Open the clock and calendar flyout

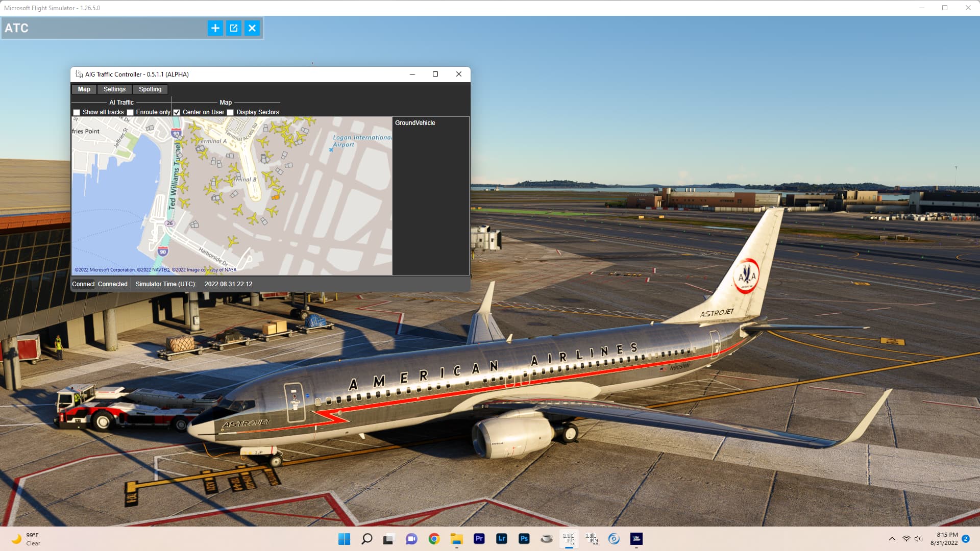(x=944, y=539)
